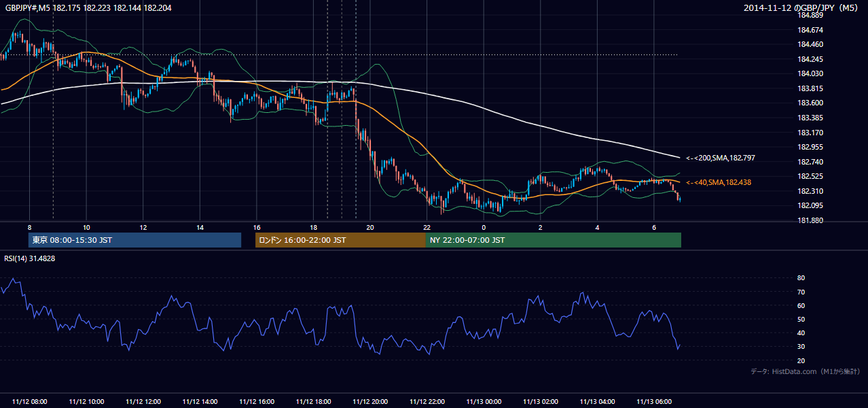Click price axis label 182.955

click(x=810, y=147)
